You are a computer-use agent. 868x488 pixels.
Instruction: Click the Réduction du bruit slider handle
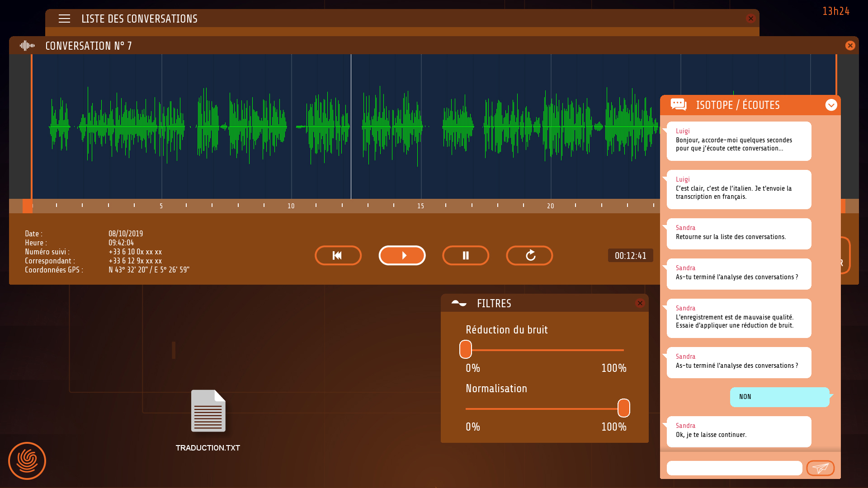pyautogui.click(x=466, y=349)
